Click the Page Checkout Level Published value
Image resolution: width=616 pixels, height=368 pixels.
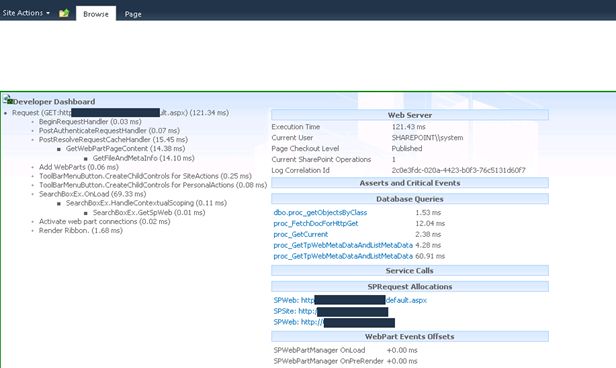coord(407,149)
